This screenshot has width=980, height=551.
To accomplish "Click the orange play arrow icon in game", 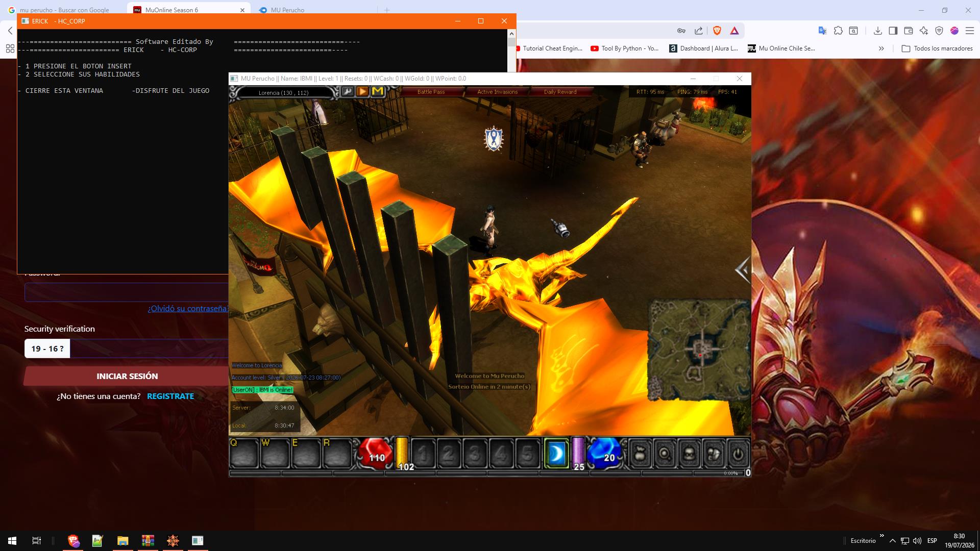I will coord(362,91).
